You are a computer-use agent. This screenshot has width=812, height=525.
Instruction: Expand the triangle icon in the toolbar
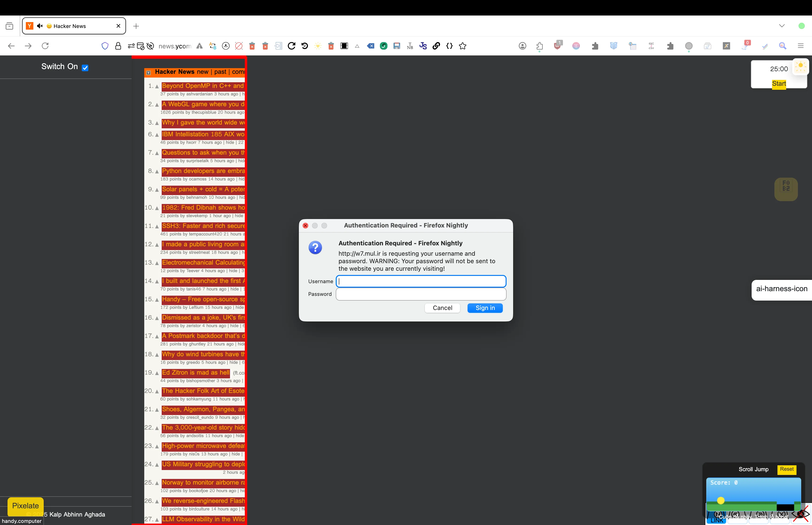pos(357,46)
